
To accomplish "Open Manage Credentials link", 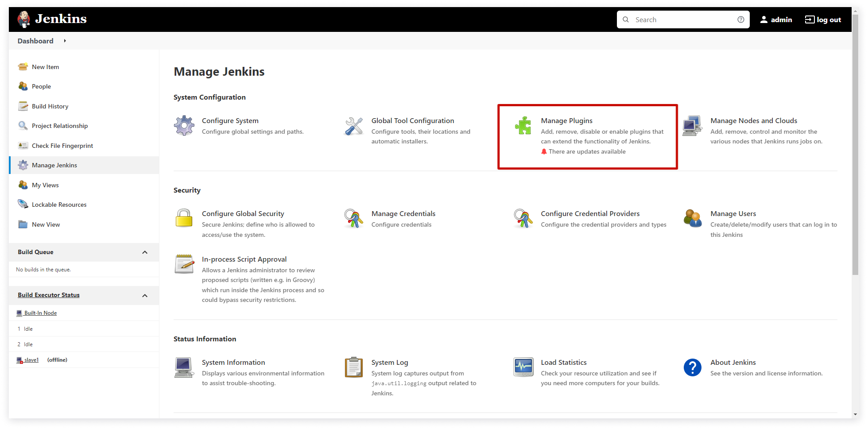I will tap(403, 213).
